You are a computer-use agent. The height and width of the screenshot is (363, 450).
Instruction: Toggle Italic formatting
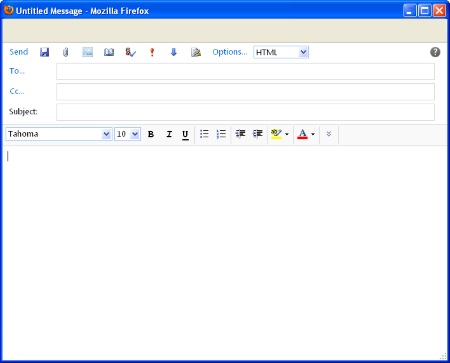click(169, 134)
